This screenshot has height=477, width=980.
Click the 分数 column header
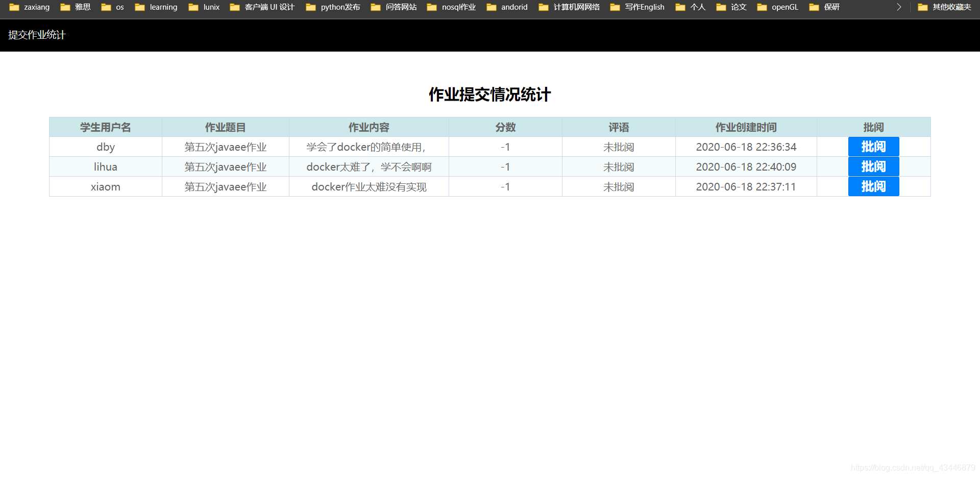[505, 127]
